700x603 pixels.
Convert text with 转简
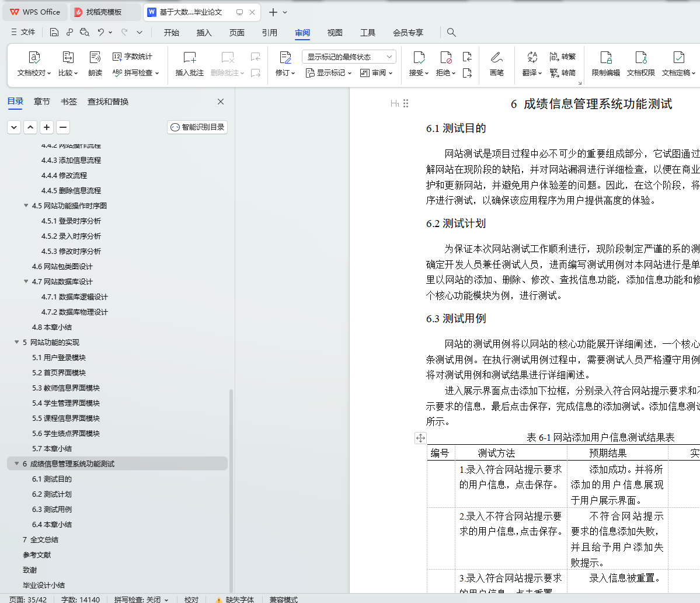tap(562, 73)
